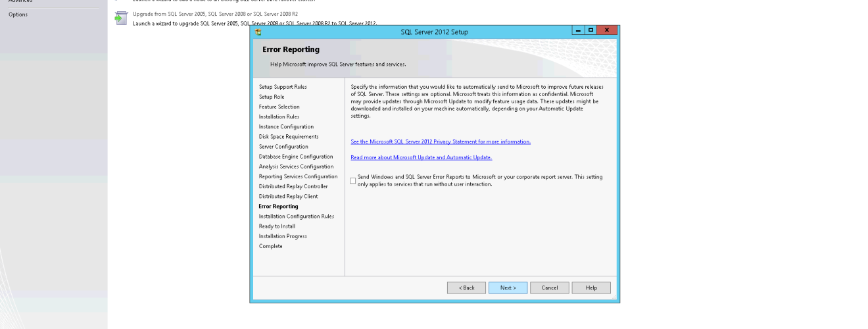Viewport: 868px width, 329px height.
Task: Select Analysis Services Configuration step
Action: (x=296, y=166)
